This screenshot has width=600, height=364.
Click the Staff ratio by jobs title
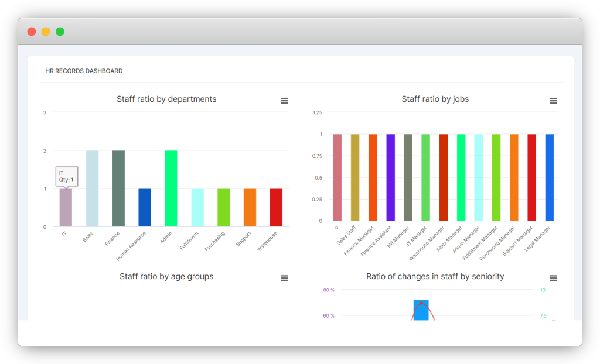(x=435, y=99)
